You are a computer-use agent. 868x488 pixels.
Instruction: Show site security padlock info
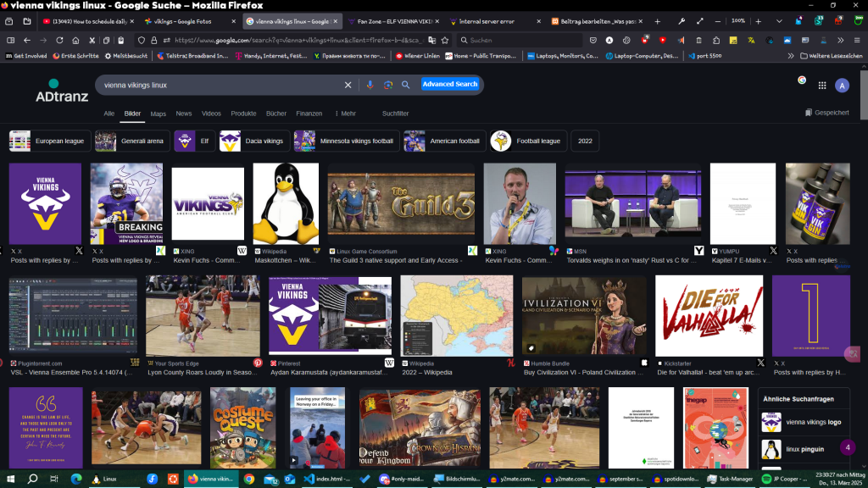tap(154, 41)
